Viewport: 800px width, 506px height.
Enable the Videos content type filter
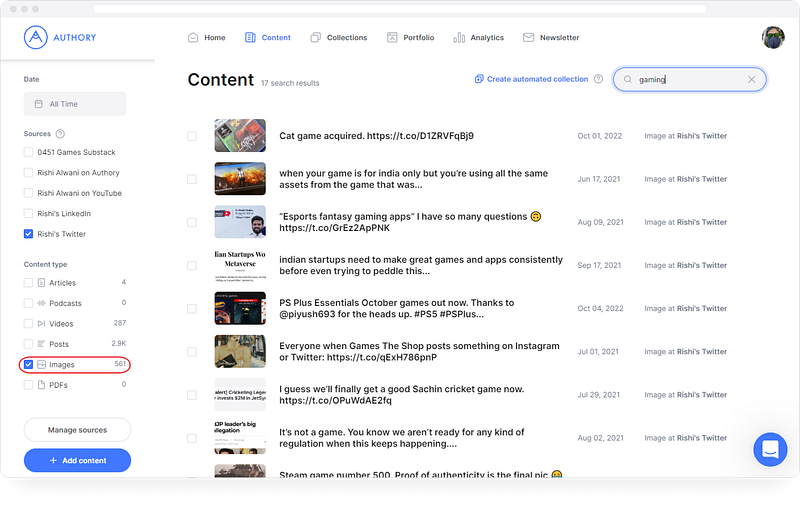tap(29, 323)
